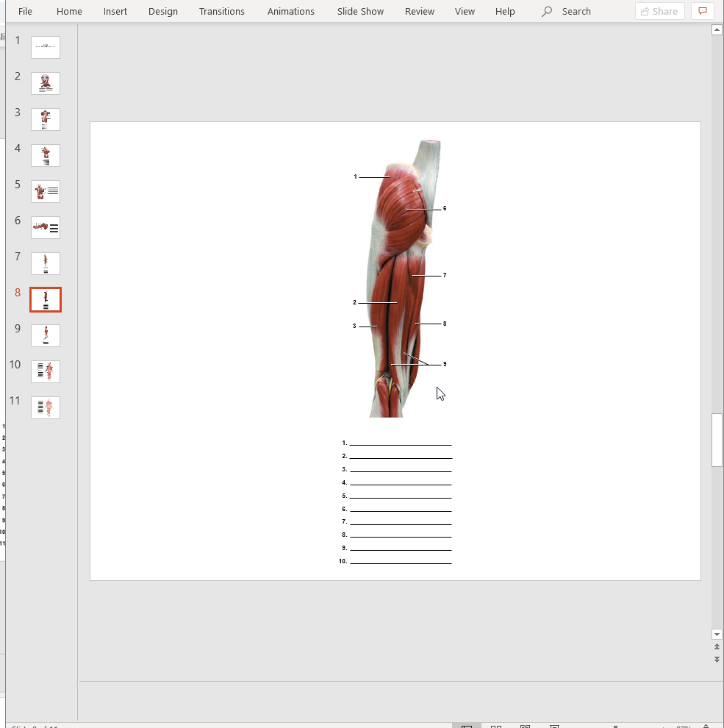The width and height of the screenshot is (724, 728).
Task: Click label 2 on the muscle diagram
Action: (354, 303)
